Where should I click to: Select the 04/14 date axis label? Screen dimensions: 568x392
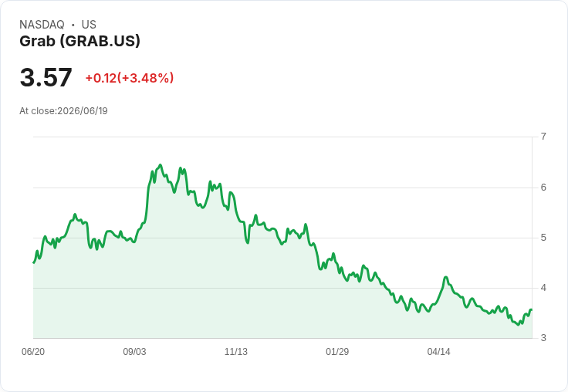tap(438, 351)
